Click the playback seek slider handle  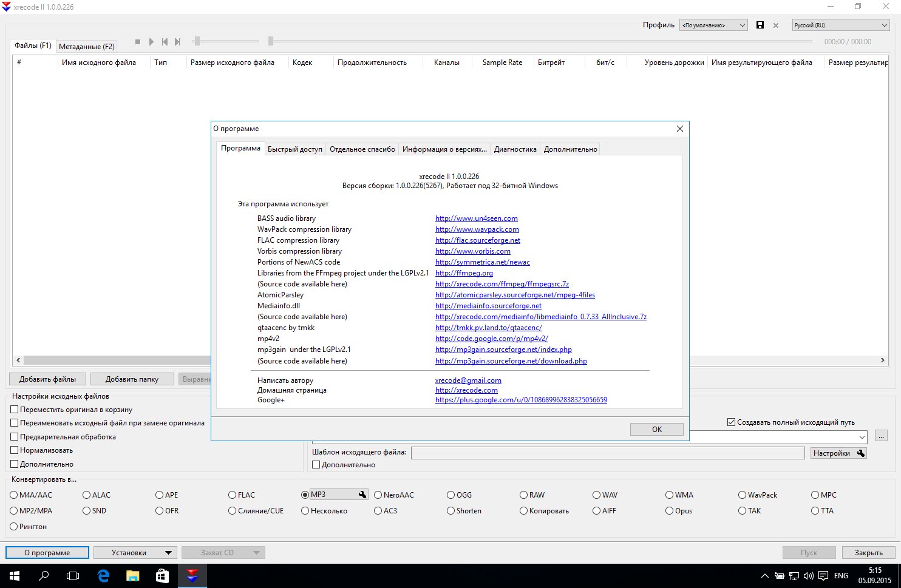pos(271,41)
